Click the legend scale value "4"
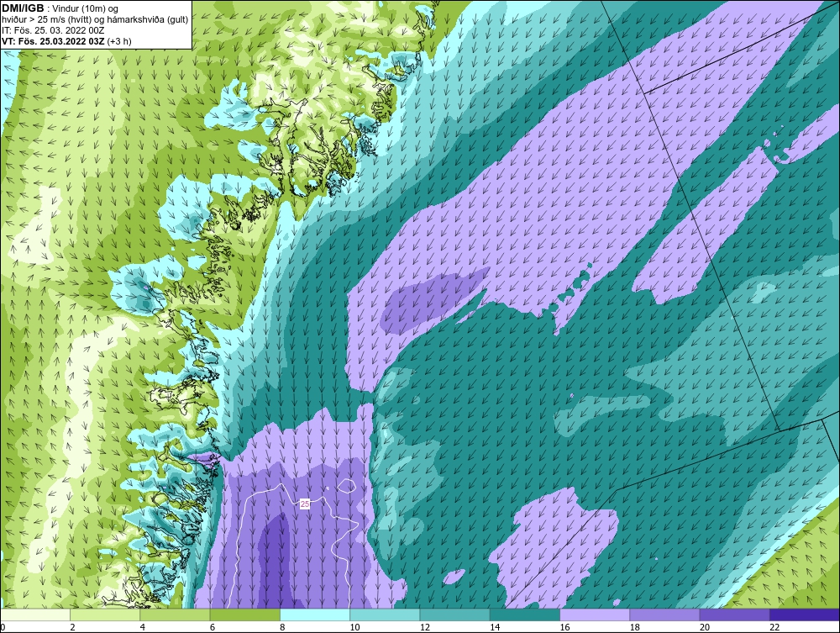840x633 pixels. tap(143, 627)
